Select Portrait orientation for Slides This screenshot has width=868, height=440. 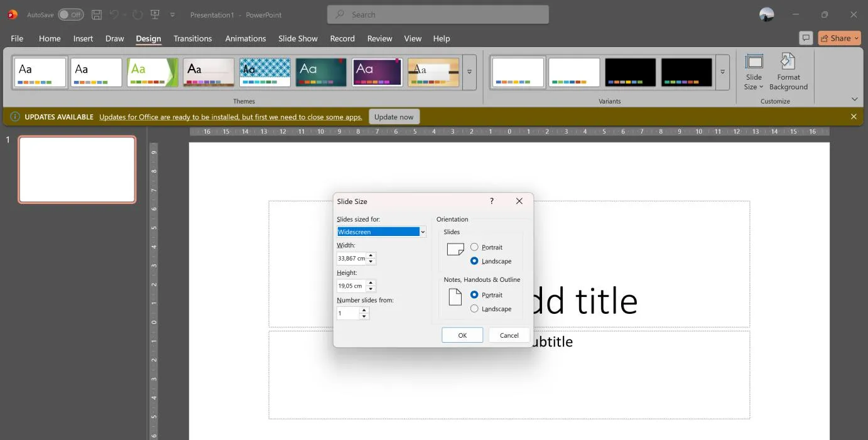pos(474,247)
